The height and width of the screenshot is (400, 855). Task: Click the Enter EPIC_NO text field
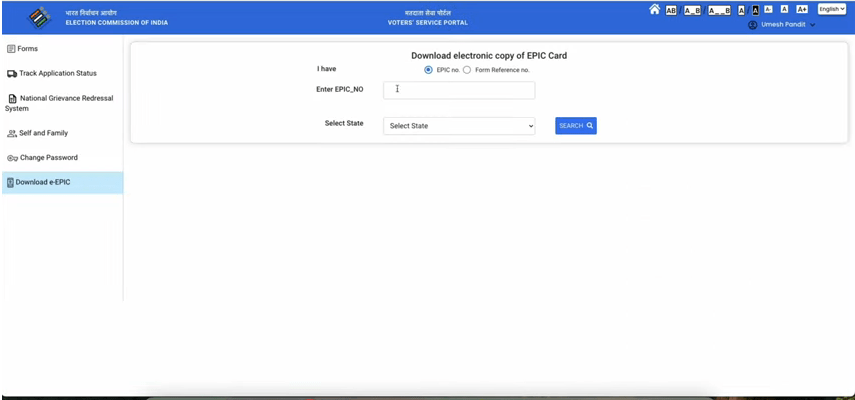459,90
